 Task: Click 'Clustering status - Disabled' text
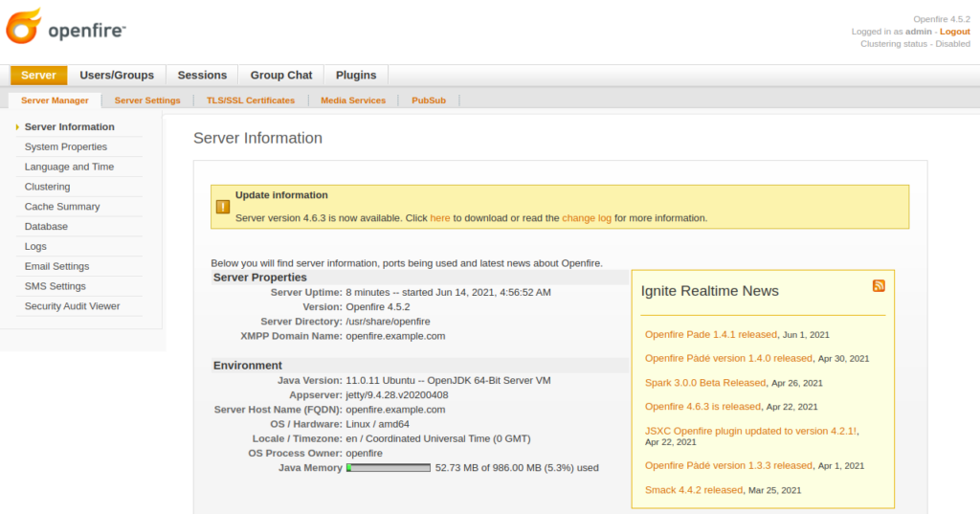click(915, 44)
